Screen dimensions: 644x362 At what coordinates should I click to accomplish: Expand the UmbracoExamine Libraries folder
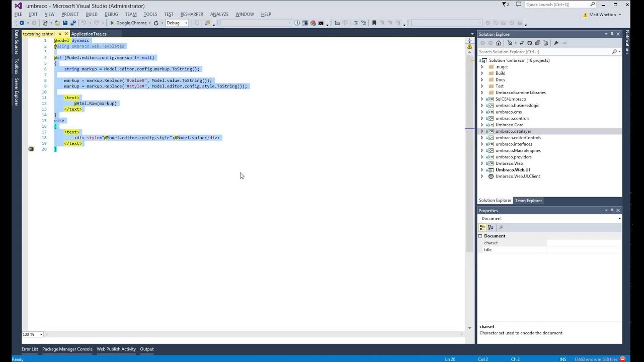pyautogui.click(x=482, y=93)
